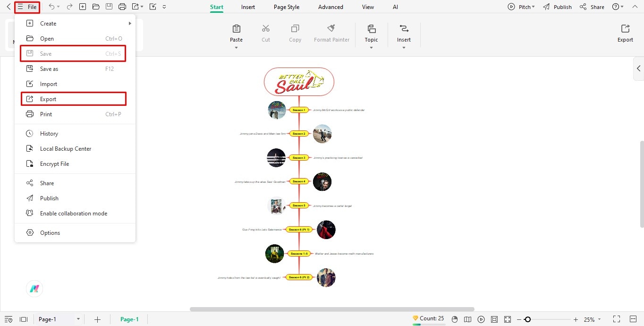Click the Print icon in the quick toolbar
This screenshot has height=326, width=644.
[122, 7]
